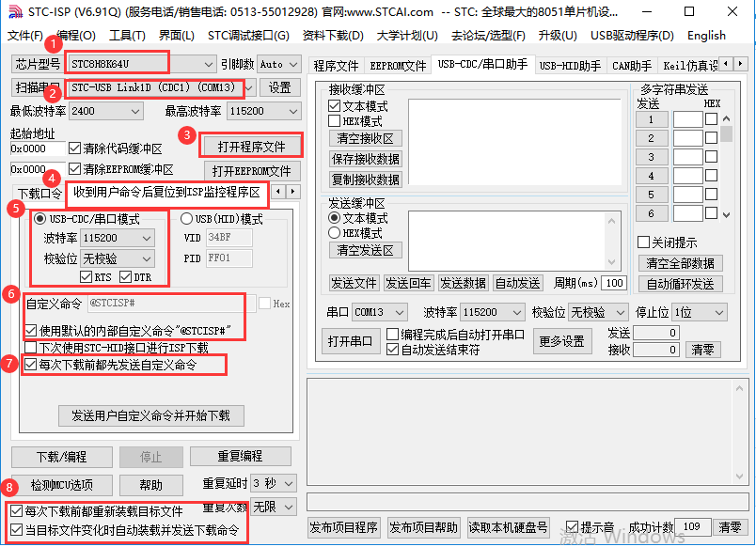The width and height of the screenshot is (756, 547).
Task: Click in the 周期(ms) input field
Action: click(x=614, y=283)
